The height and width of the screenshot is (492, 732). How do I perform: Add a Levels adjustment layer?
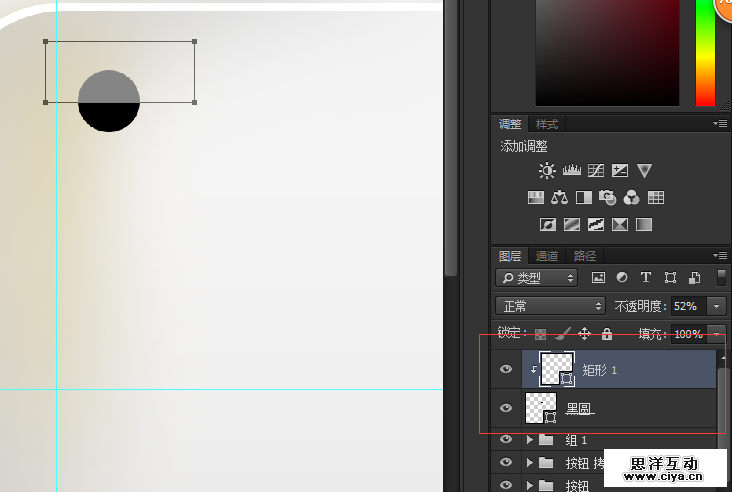(x=572, y=171)
